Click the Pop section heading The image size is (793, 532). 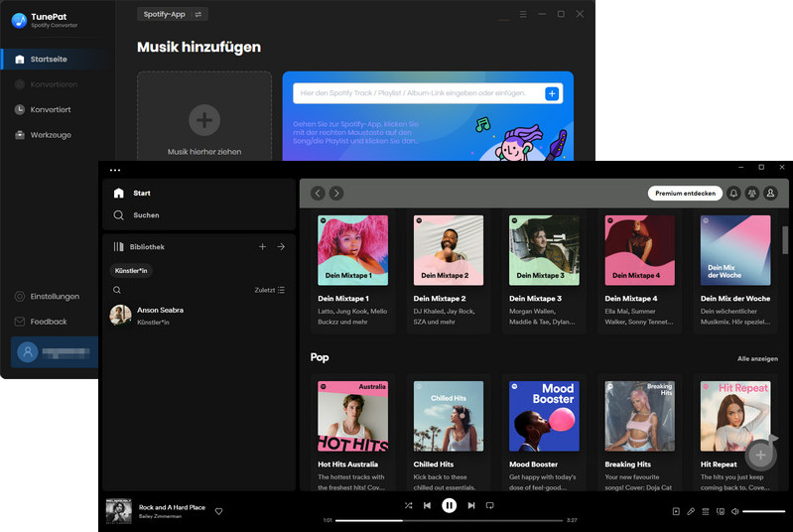click(320, 357)
